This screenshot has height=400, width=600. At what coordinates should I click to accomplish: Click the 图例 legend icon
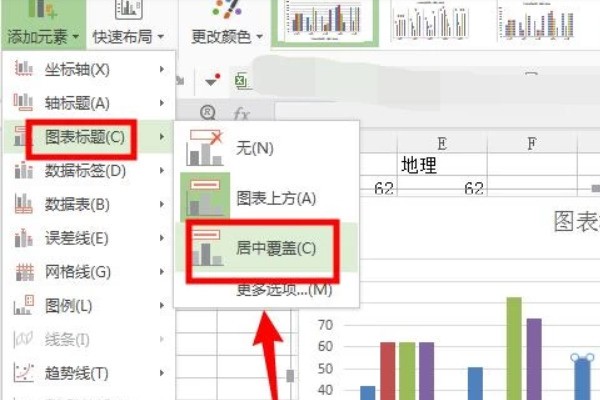click(23, 305)
